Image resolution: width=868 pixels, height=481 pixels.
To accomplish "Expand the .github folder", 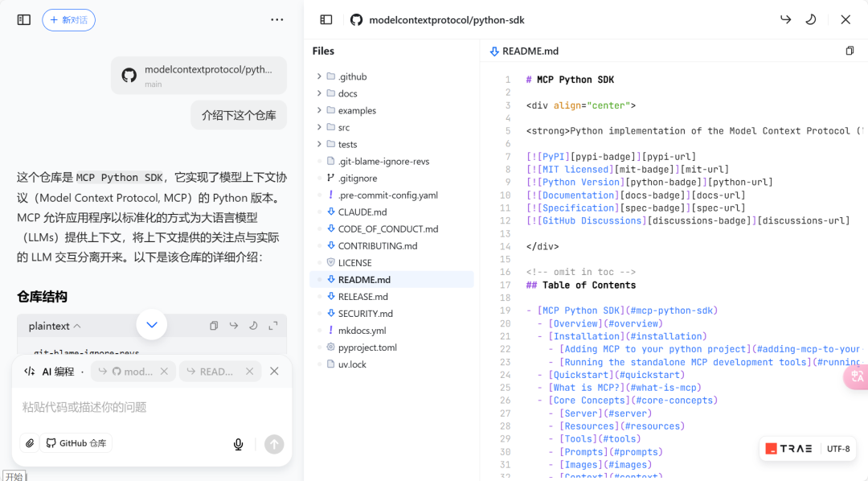I will [x=319, y=76].
